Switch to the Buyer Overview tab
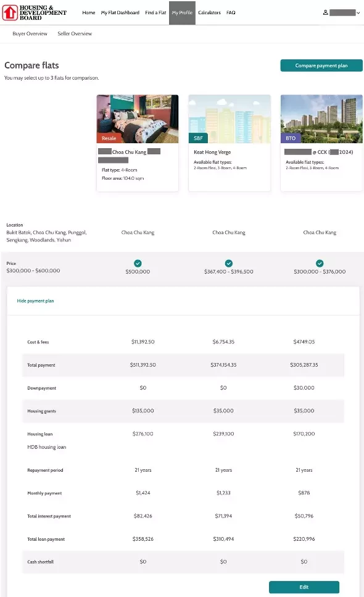The height and width of the screenshot is (597, 364). (30, 33)
